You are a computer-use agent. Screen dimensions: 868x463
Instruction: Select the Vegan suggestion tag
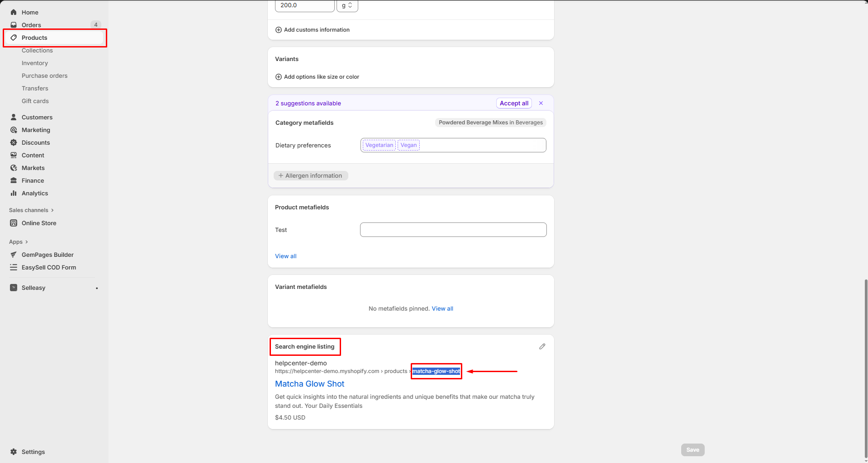408,145
